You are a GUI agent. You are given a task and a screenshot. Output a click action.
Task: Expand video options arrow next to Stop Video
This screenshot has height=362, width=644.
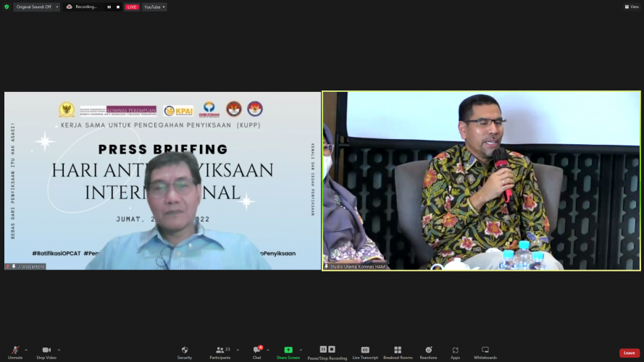tap(59, 349)
